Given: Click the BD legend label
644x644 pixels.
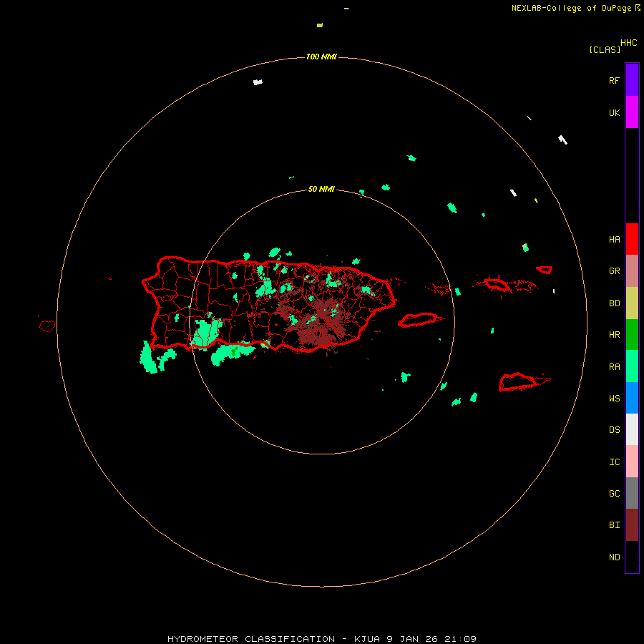Looking at the screenshot, I should click(614, 303).
